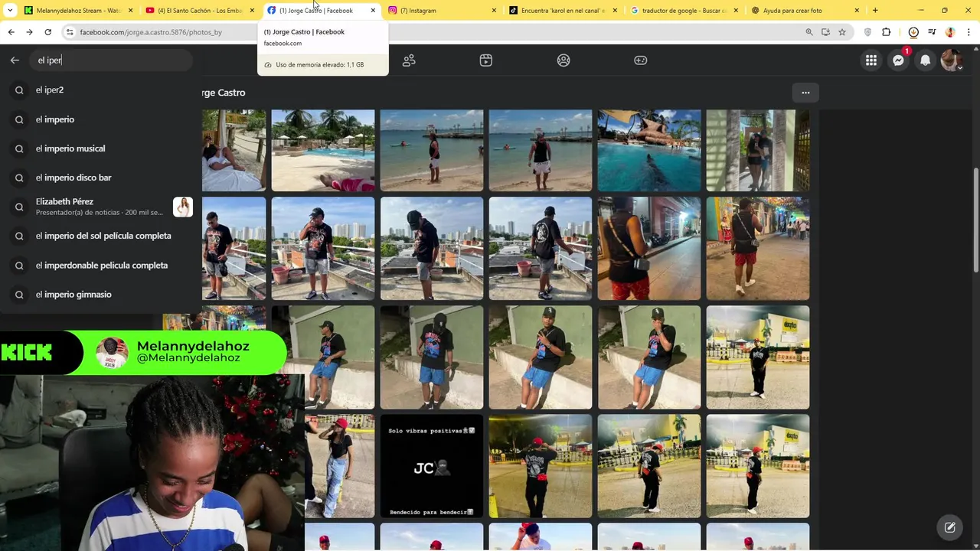Image resolution: width=980 pixels, height=551 pixels.
Task: Click the install app icon in address bar
Action: click(825, 32)
